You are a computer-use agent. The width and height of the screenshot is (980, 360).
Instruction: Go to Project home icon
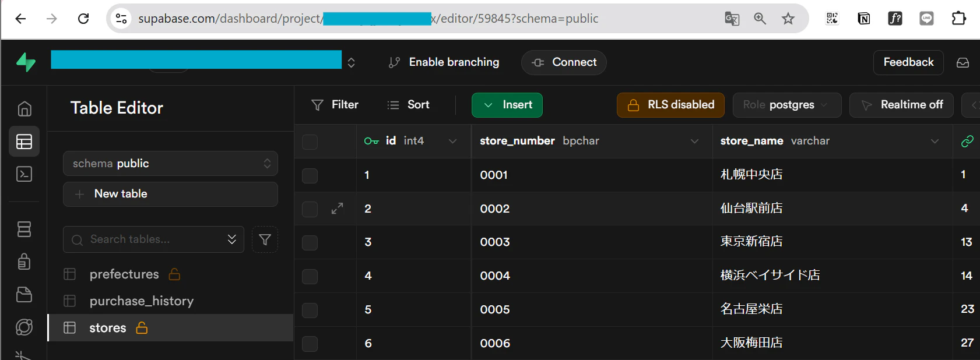24,109
